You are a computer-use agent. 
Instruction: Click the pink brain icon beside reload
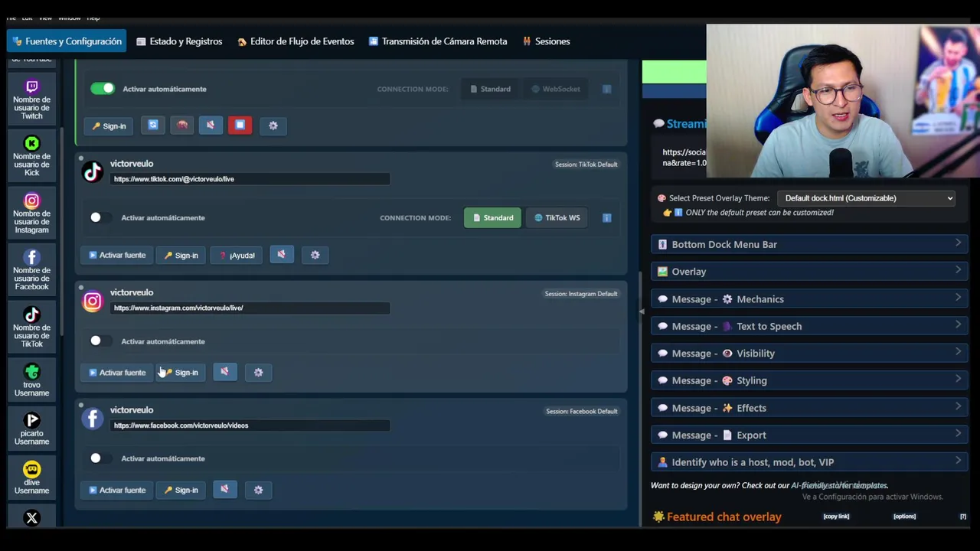[182, 125]
